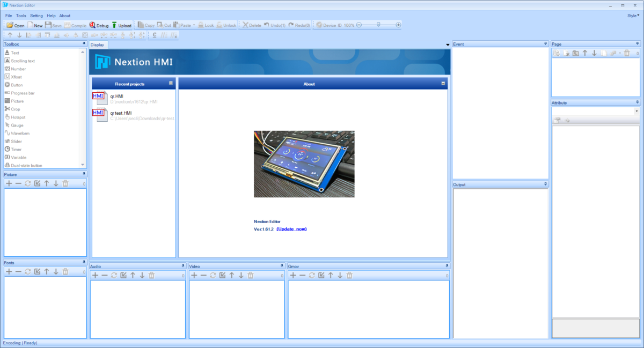Select the Gauge component in the Toolbox
The image size is (644, 348).
point(15,125)
